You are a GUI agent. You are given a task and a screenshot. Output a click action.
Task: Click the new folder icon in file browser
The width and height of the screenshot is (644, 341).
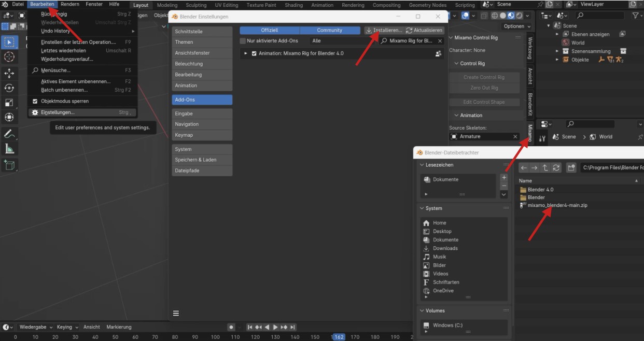coord(571,168)
